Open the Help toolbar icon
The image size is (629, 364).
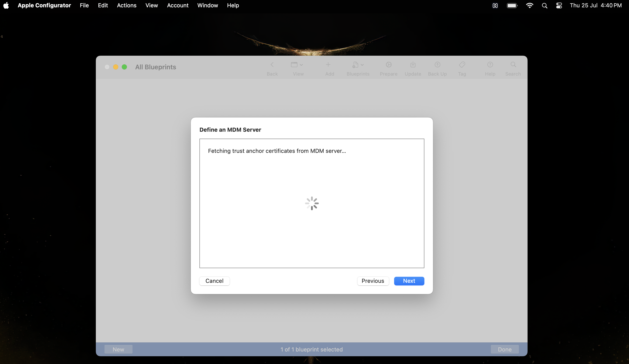tap(490, 65)
